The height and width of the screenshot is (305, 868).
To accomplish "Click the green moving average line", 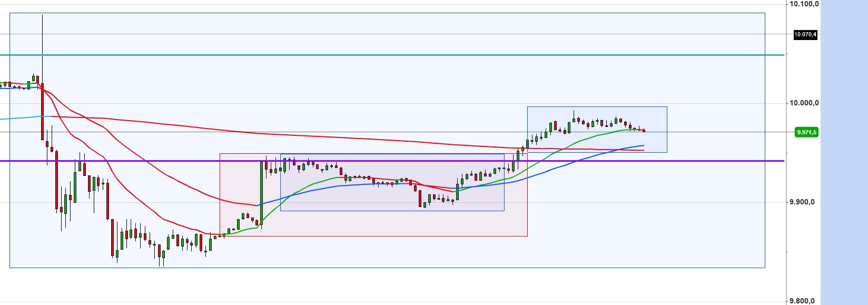I will [x=590, y=135].
